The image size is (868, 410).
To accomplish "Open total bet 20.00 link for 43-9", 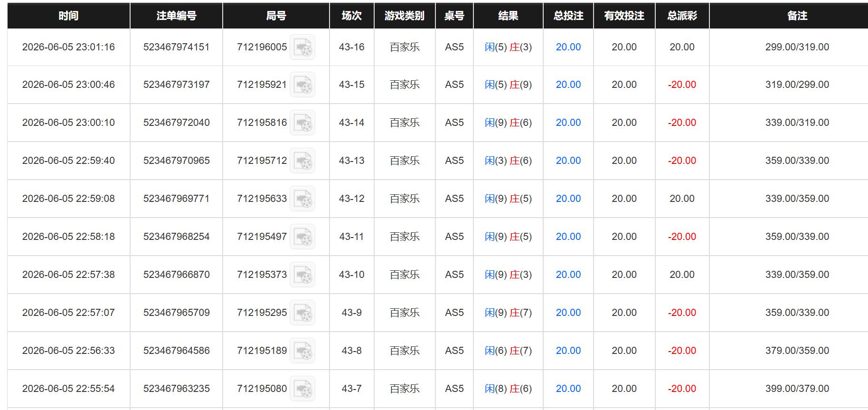I will [x=568, y=313].
